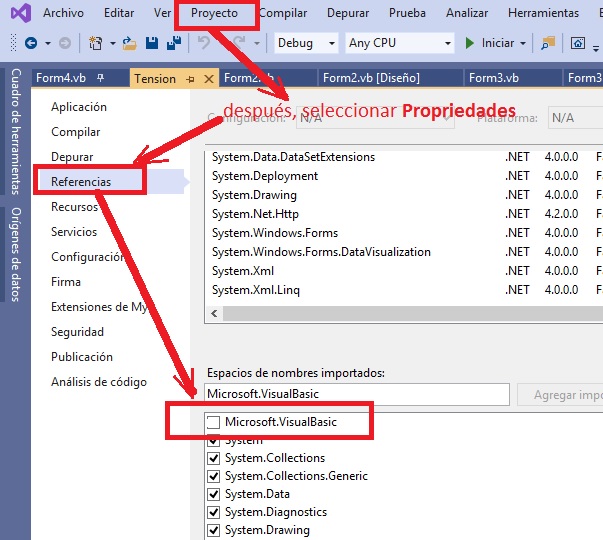Pin the Tension tab

[190, 79]
